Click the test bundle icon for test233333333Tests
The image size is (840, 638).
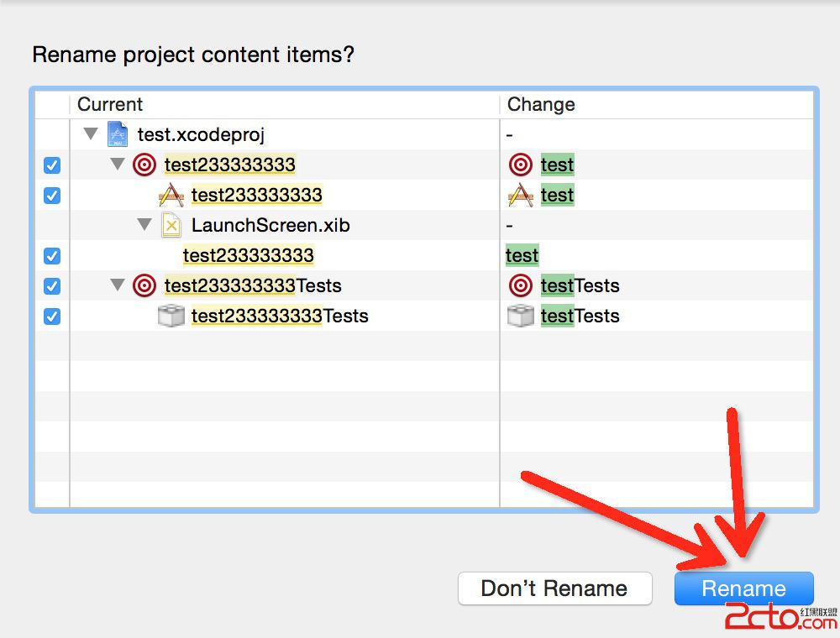(171, 316)
